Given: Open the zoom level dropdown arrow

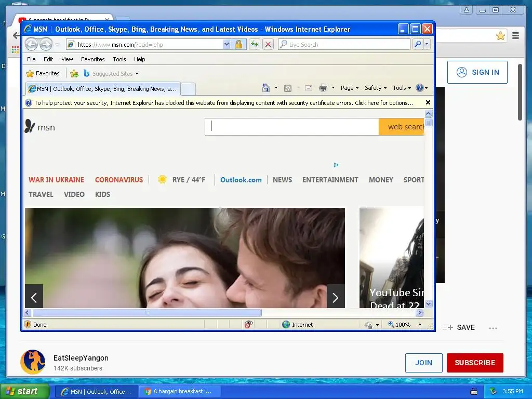Looking at the screenshot, I should 420,325.
